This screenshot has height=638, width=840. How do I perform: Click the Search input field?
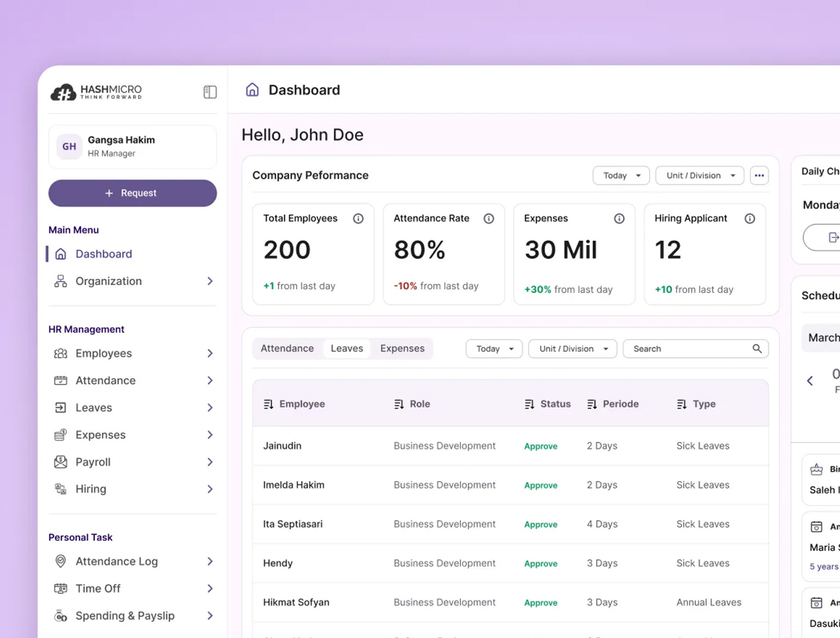(696, 349)
